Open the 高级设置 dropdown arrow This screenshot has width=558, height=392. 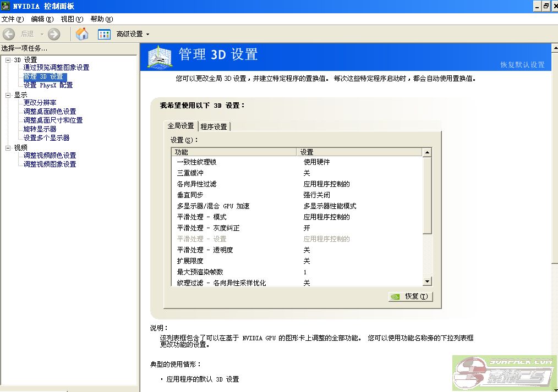[147, 35]
